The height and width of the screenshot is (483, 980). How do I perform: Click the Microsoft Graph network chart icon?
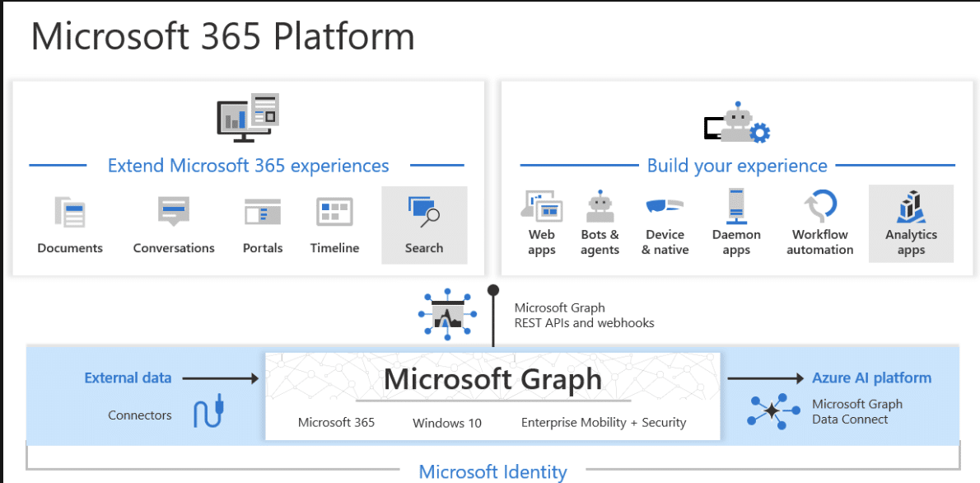447,313
